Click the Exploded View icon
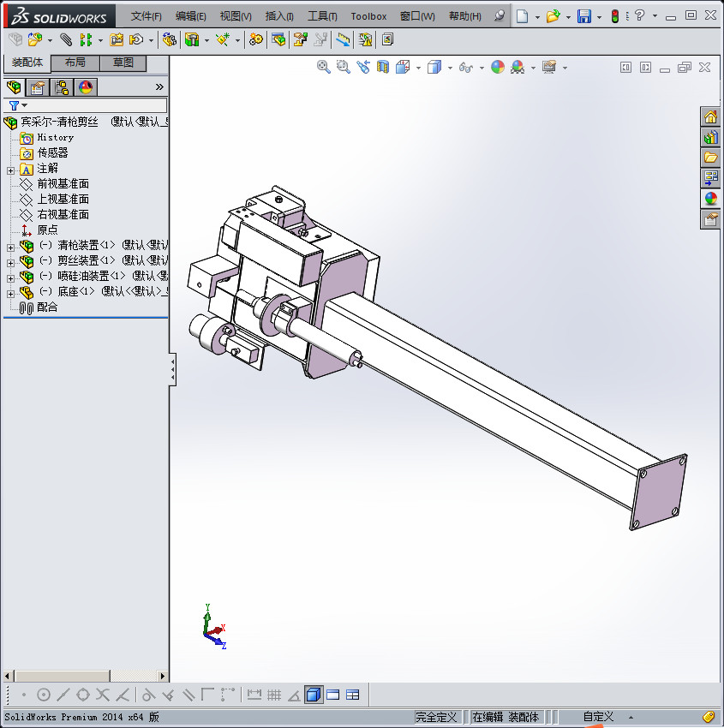Screen dimensions: 724x728 point(301,40)
